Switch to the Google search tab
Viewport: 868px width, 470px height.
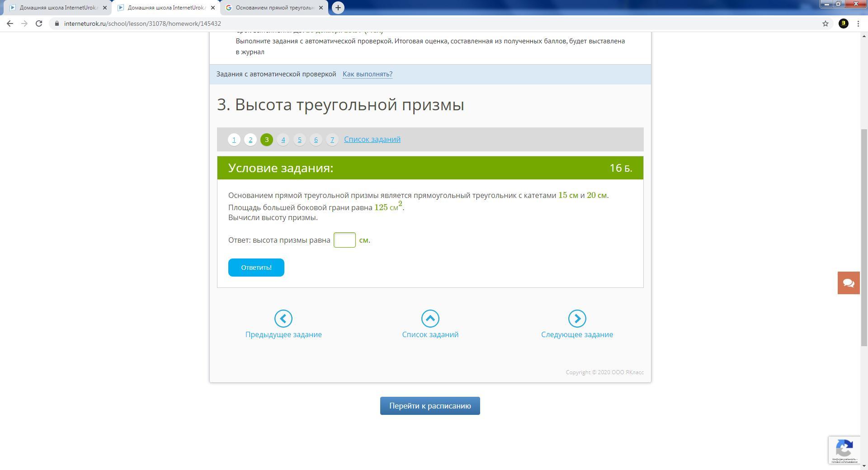click(271, 8)
